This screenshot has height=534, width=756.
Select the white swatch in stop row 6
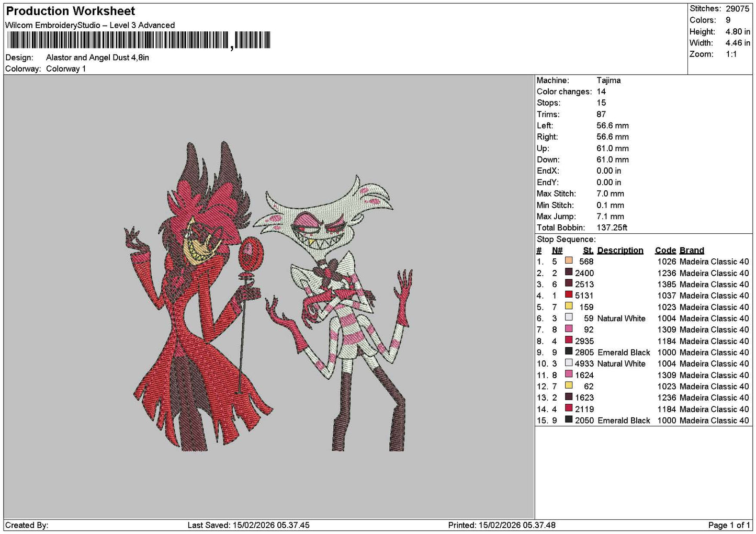[x=569, y=317]
